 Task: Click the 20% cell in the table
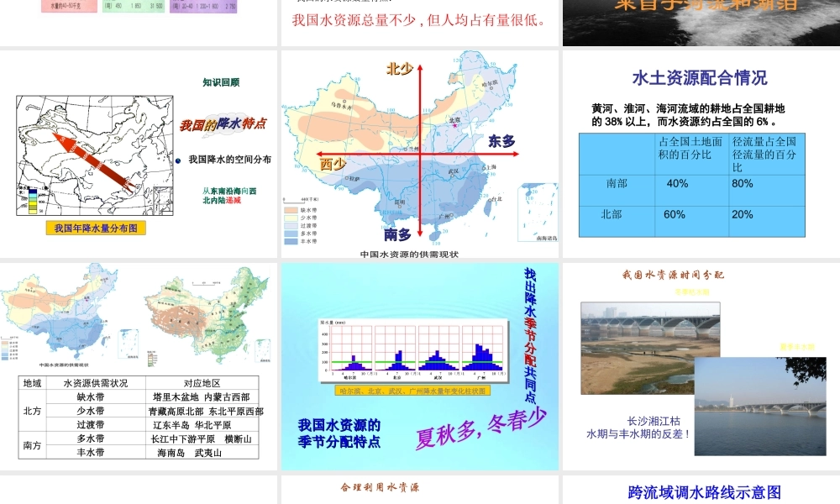pyautogui.click(x=767, y=221)
